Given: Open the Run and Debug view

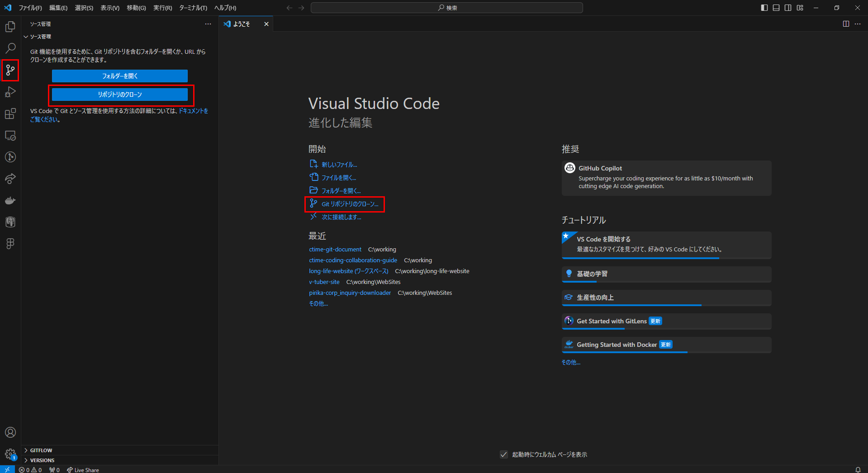Looking at the screenshot, I should point(10,92).
